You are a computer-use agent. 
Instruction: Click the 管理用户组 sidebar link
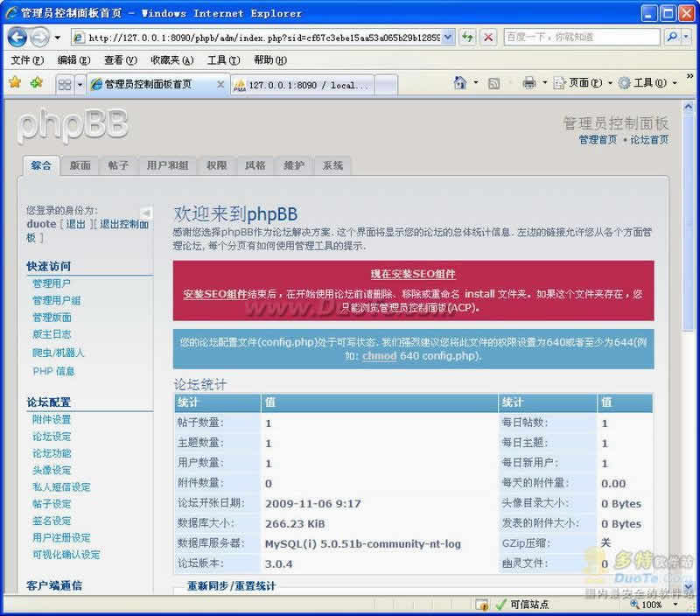point(56,300)
